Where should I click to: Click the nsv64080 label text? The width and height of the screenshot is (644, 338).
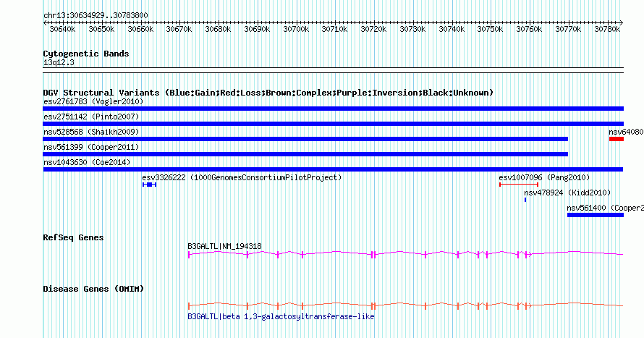[627, 132]
